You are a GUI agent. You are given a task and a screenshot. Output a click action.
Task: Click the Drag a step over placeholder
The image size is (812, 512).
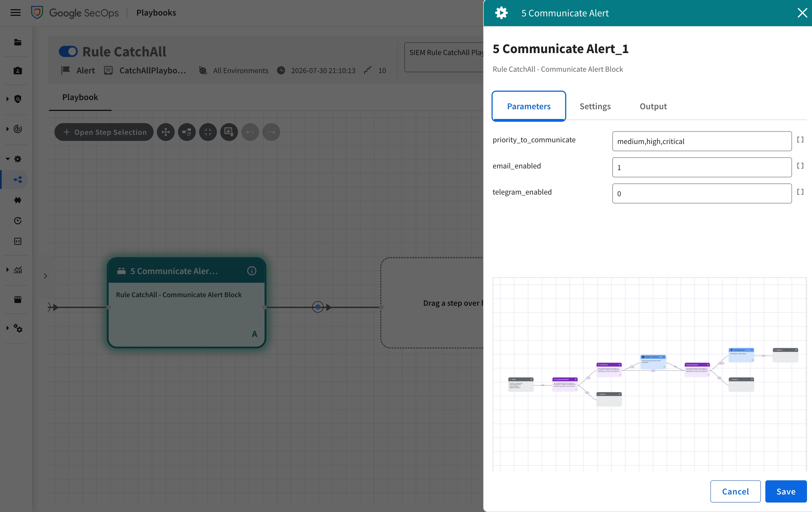tap(432, 303)
